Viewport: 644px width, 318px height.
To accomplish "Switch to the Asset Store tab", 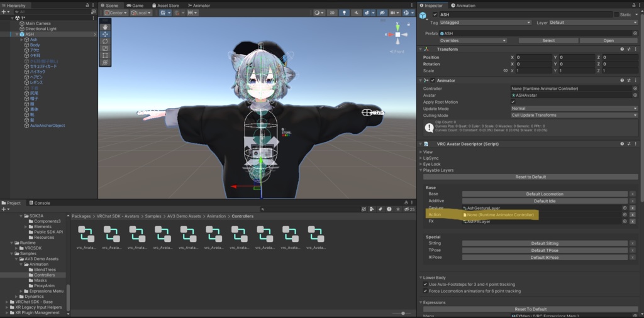I will tap(165, 5).
